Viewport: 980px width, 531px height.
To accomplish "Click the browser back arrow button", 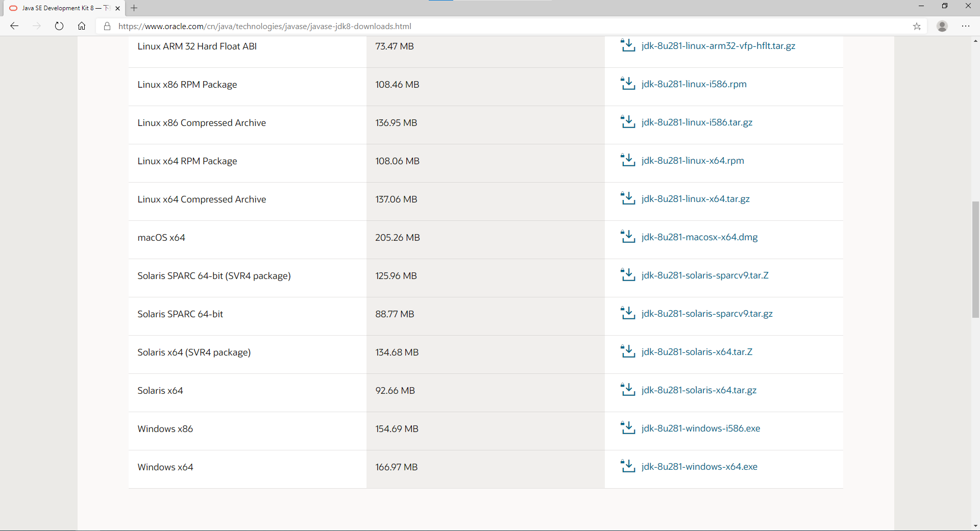I will coord(14,26).
